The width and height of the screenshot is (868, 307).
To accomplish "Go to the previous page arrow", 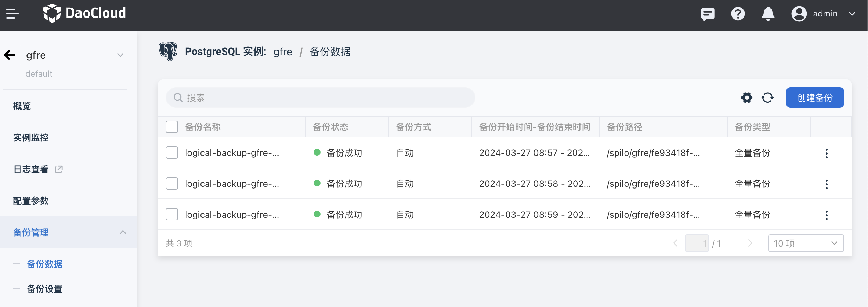I will coord(675,243).
